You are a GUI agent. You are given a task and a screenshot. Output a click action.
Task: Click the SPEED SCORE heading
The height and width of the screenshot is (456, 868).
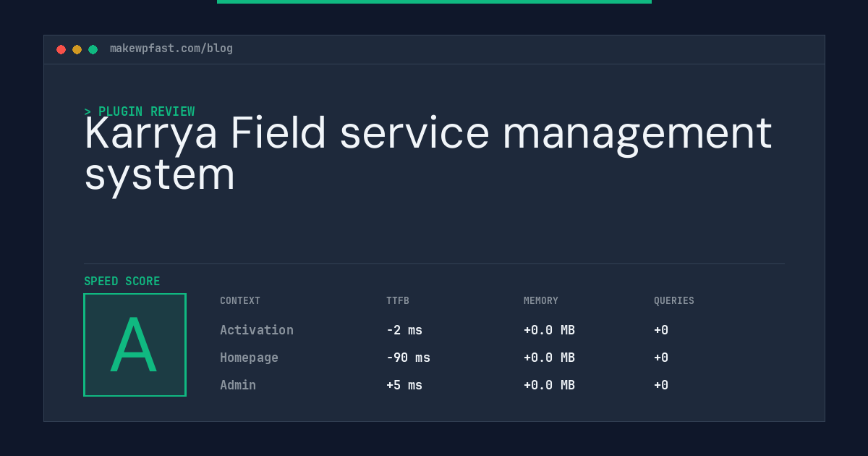point(122,282)
